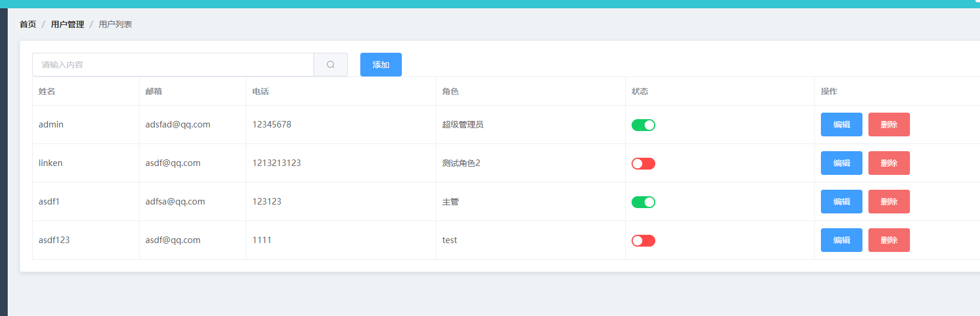Toggle status switch for asdf123 row
The height and width of the screenshot is (316, 980).
coord(643,241)
